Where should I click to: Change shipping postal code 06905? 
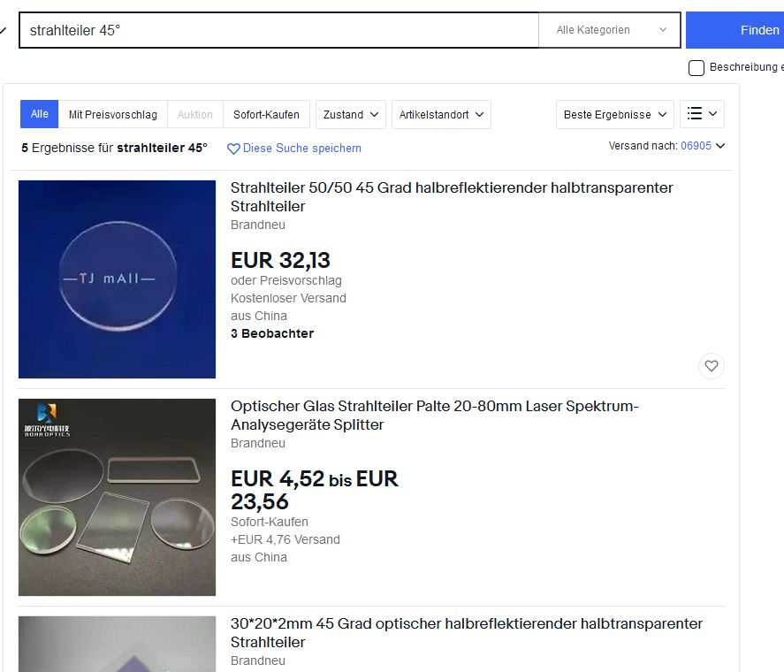point(696,146)
